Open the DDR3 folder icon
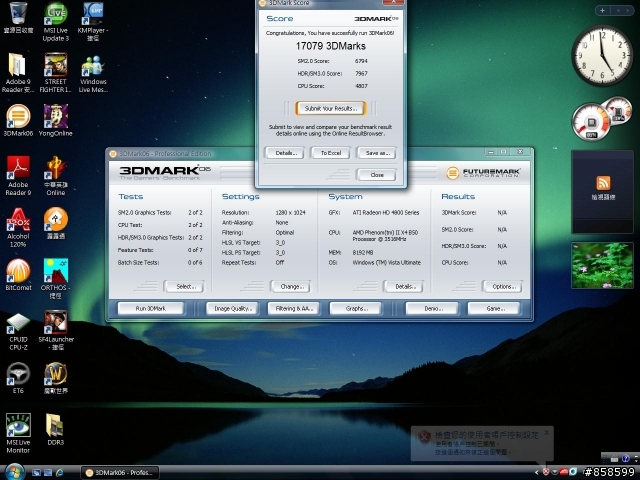This screenshot has height=480, width=640. click(x=56, y=429)
